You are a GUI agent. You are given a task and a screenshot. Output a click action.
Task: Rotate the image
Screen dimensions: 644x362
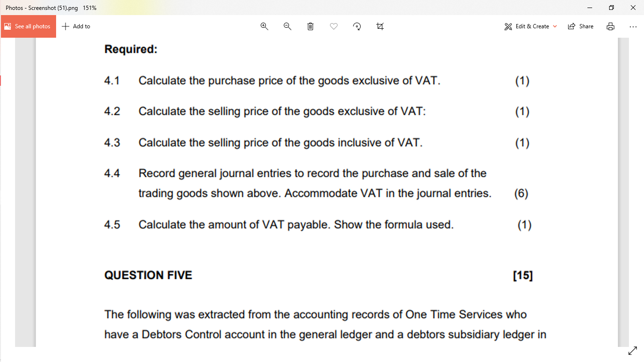(x=357, y=26)
